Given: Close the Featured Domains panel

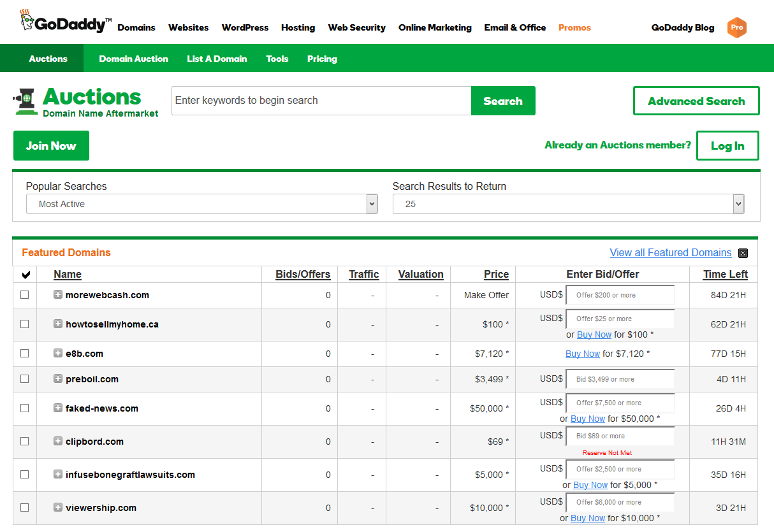Looking at the screenshot, I should (743, 253).
